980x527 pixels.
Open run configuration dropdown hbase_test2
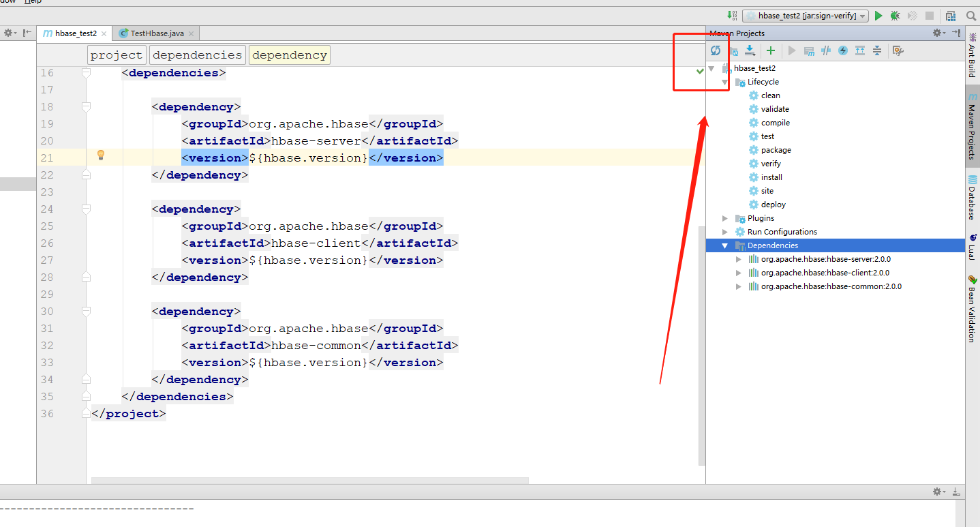806,16
